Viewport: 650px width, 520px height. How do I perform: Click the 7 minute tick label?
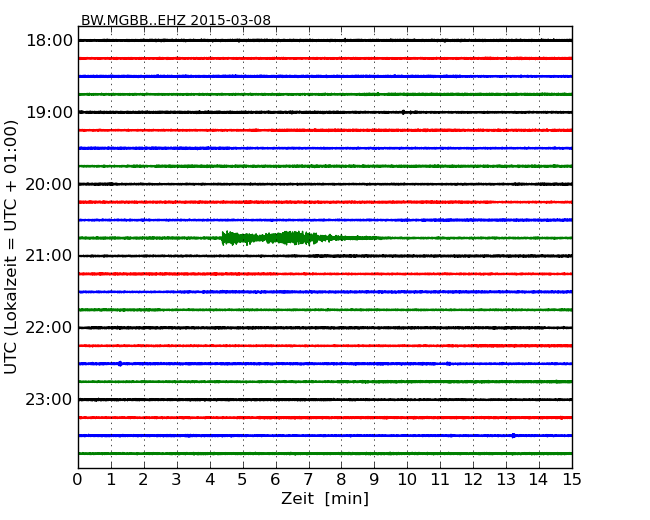click(308, 480)
